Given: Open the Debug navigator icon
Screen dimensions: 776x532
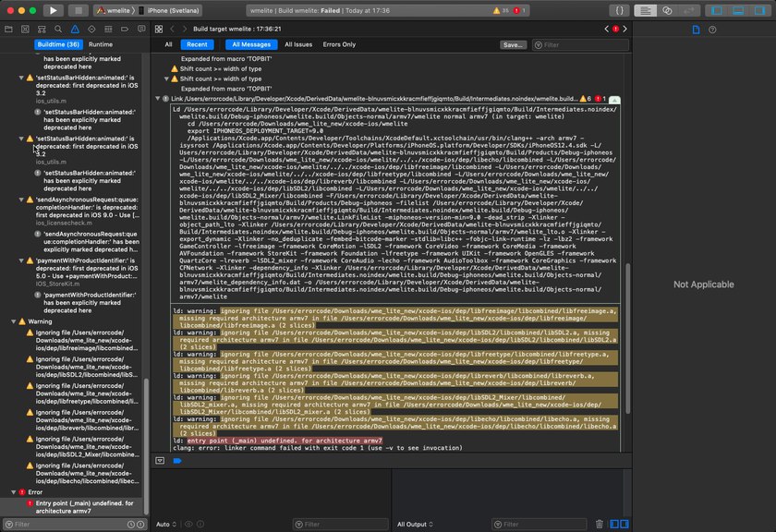Looking at the screenshot, I should [108, 30].
